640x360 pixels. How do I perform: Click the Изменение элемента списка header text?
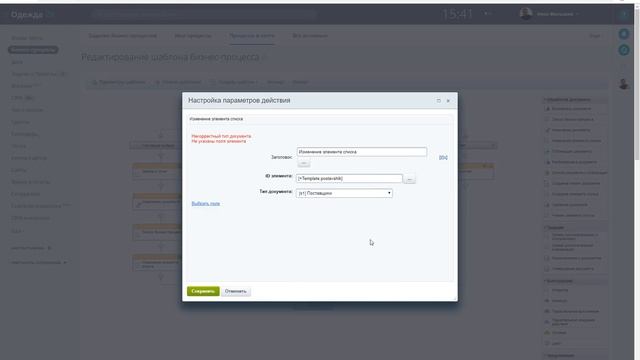(216, 119)
